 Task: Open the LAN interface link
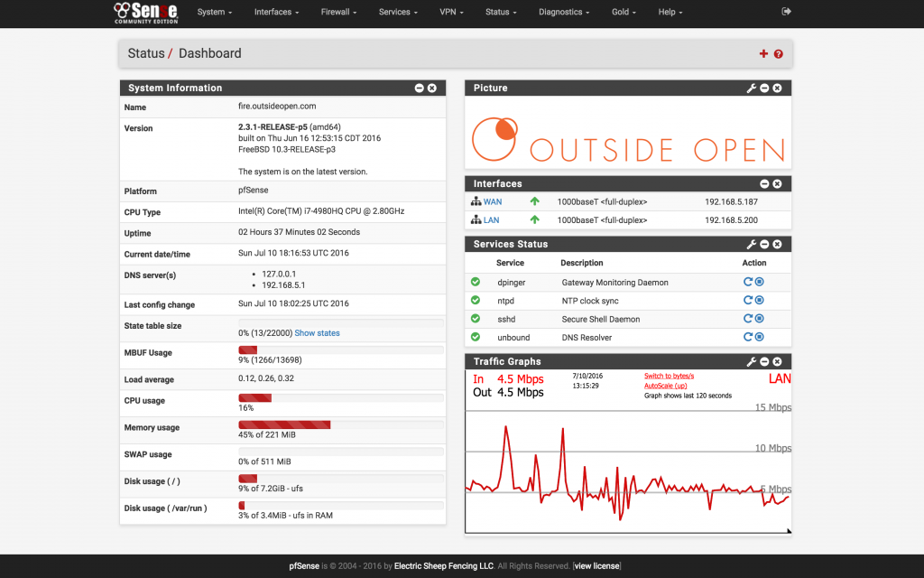(x=492, y=220)
